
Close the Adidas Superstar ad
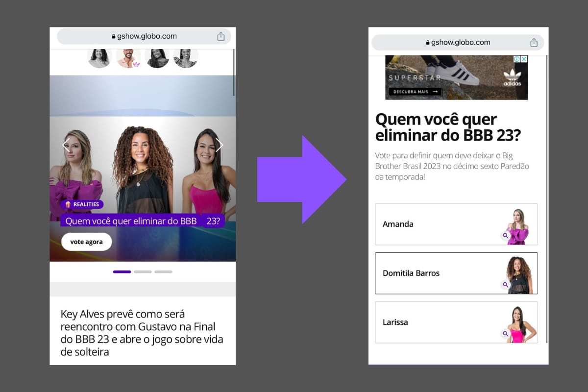click(x=524, y=59)
